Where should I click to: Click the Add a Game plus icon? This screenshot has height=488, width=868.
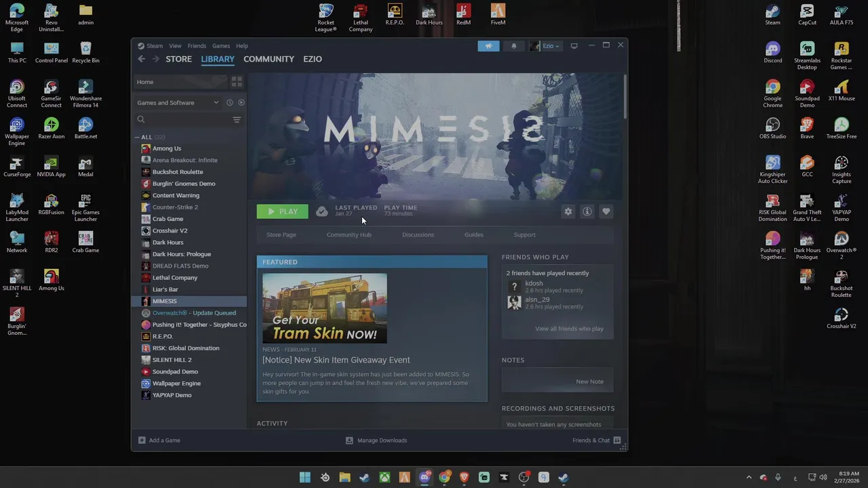[x=142, y=440]
